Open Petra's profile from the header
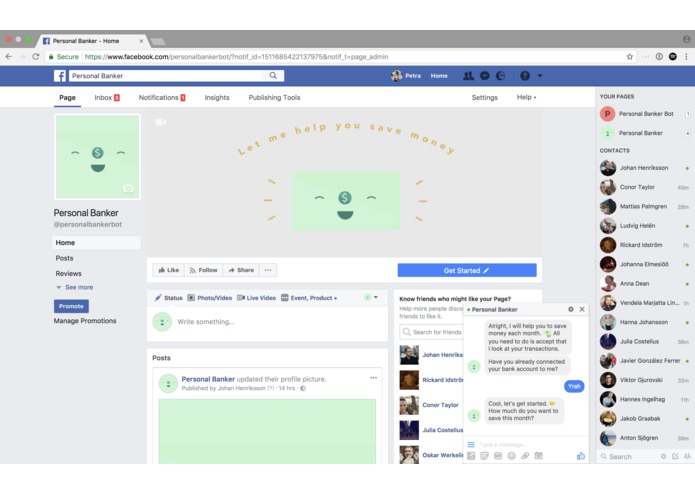This screenshot has height=494, width=695. (x=406, y=76)
